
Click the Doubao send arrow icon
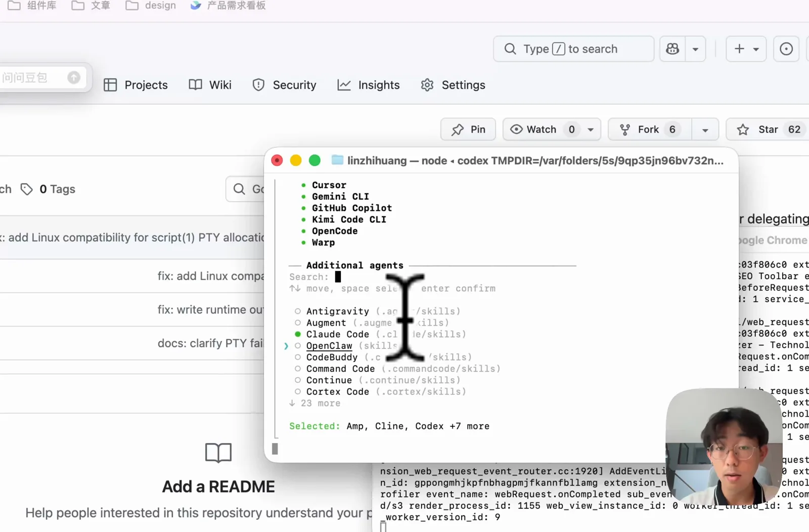click(x=74, y=77)
